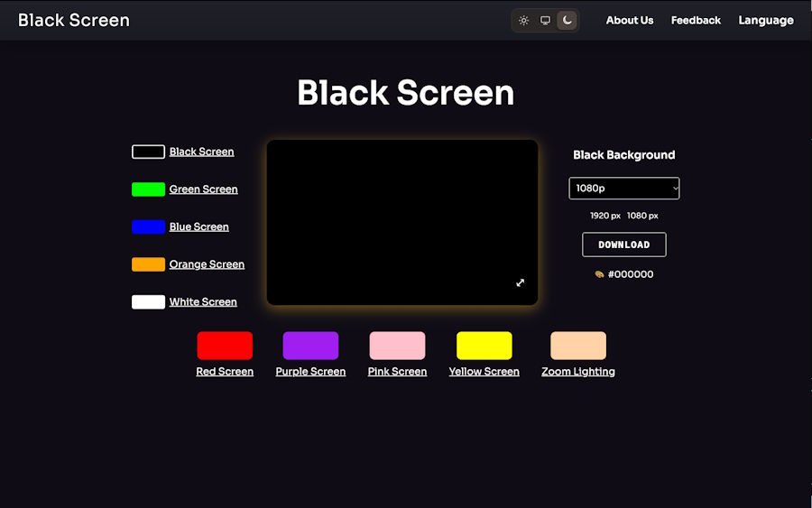Click the black preview screen area
The height and width of the screenshot is (508, 812).
coord(402,222)
